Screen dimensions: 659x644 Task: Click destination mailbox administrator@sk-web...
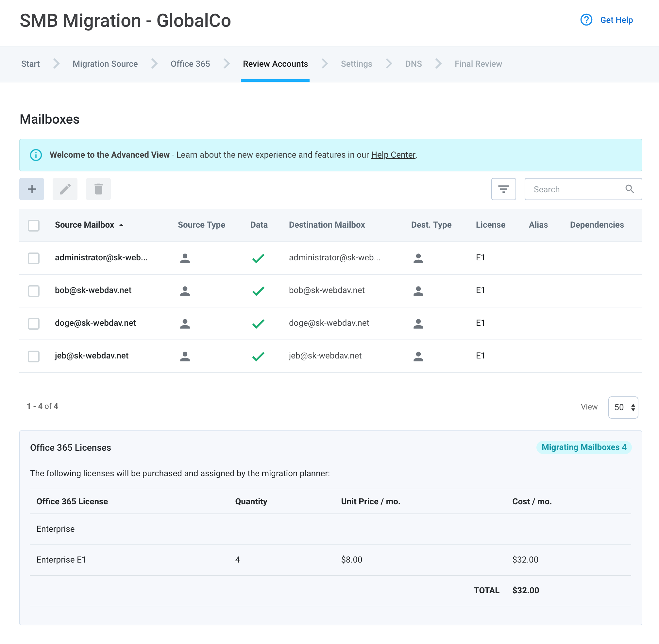(x=334, y=258)
